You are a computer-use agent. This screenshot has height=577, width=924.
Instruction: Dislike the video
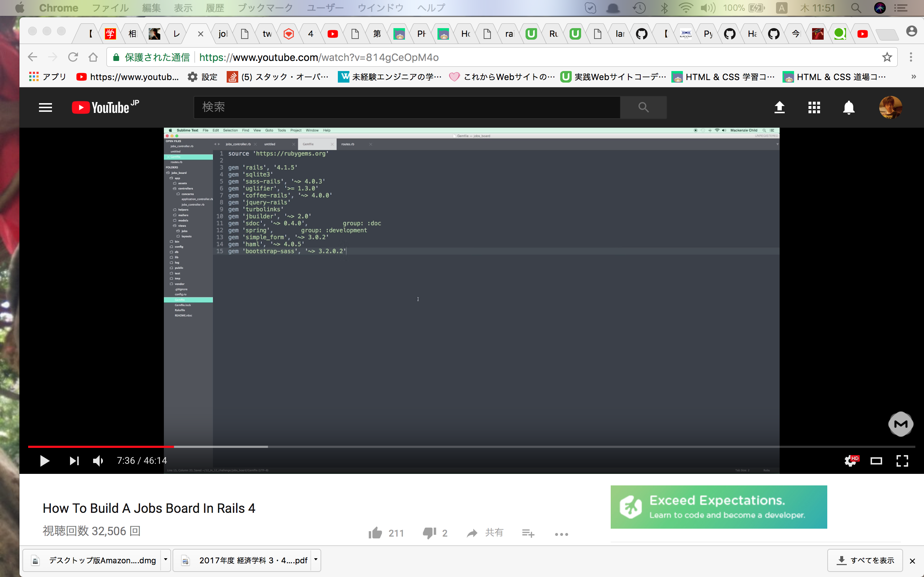(x=429, y=532)
